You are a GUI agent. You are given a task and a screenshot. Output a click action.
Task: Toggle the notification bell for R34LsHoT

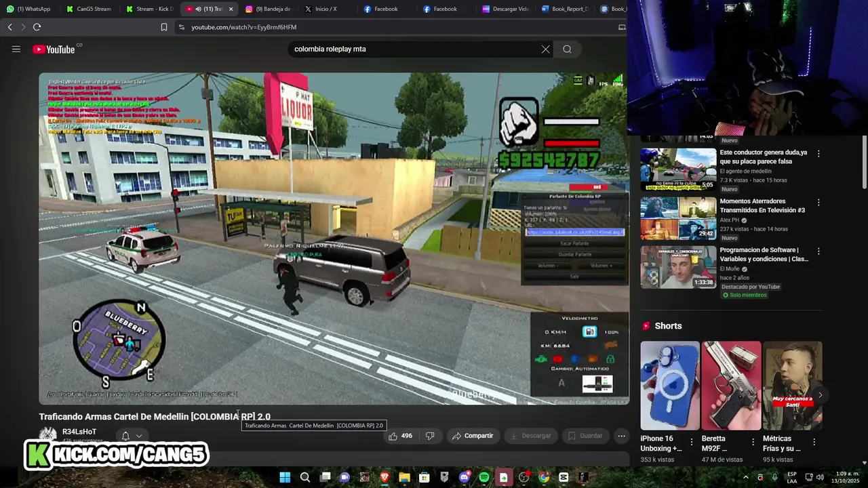[x=125, y=436]
